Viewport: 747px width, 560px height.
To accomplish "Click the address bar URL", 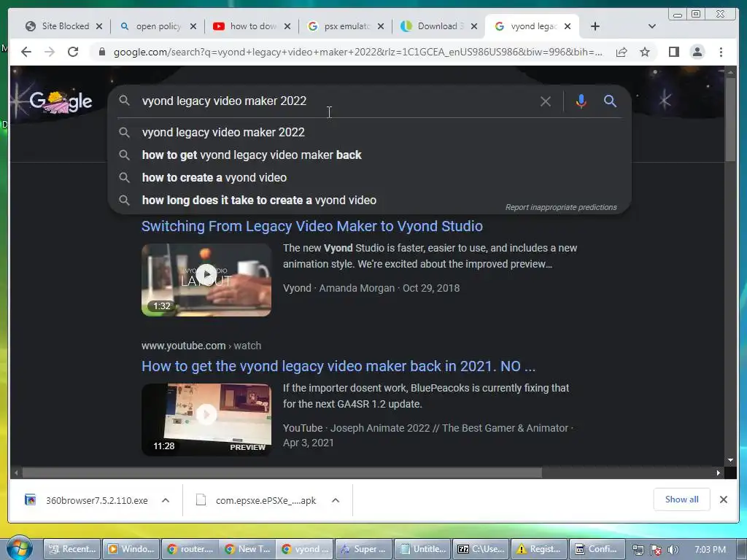I will [x=357, y=52].
